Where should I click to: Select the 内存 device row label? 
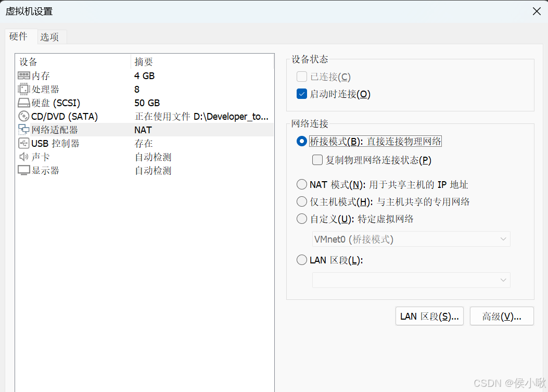[x=41, y=76]
